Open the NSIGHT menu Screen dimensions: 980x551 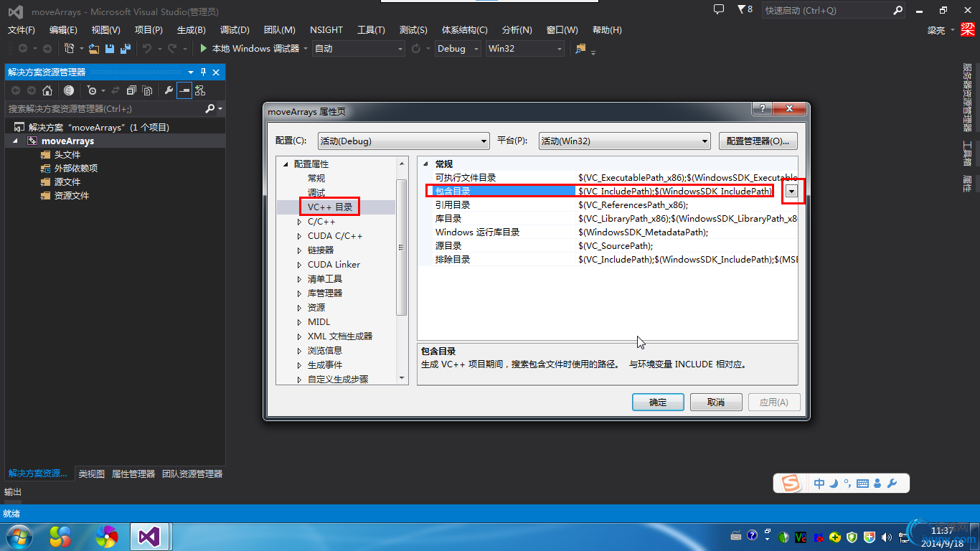coord(326,30)
